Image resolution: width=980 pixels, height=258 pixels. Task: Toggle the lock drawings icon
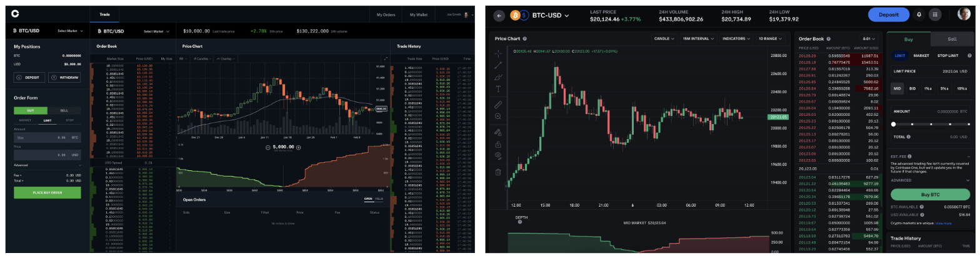point(498,144)
